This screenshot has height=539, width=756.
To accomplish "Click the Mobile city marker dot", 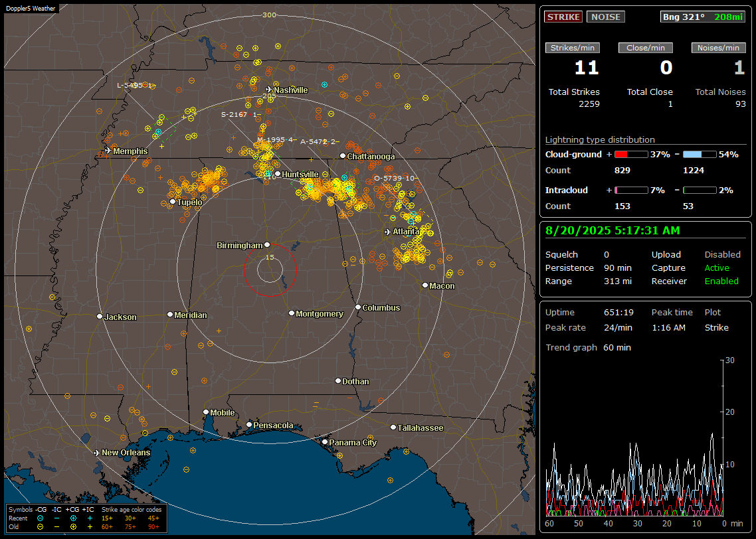I will (206, 412).
